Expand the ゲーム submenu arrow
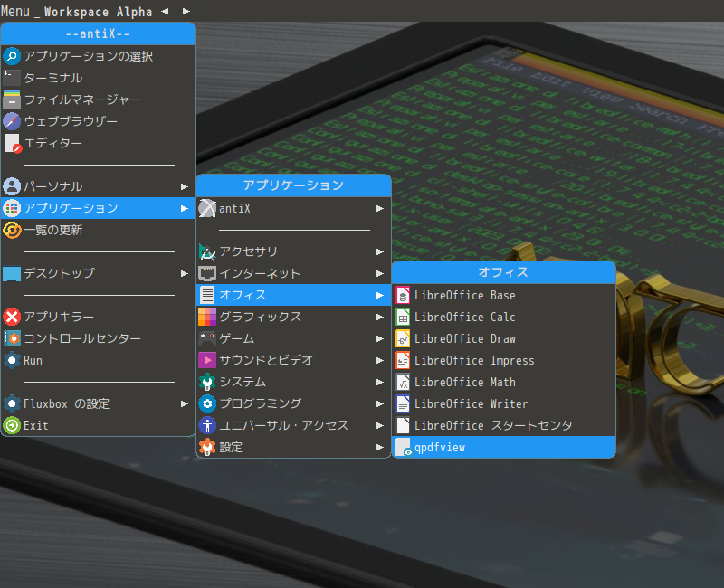This screenshot has width=724, height=588. (x=379, y=338)
